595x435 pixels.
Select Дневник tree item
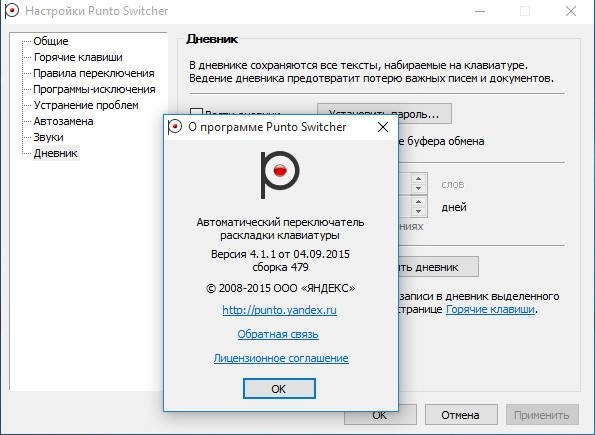(x=55, y=153)
